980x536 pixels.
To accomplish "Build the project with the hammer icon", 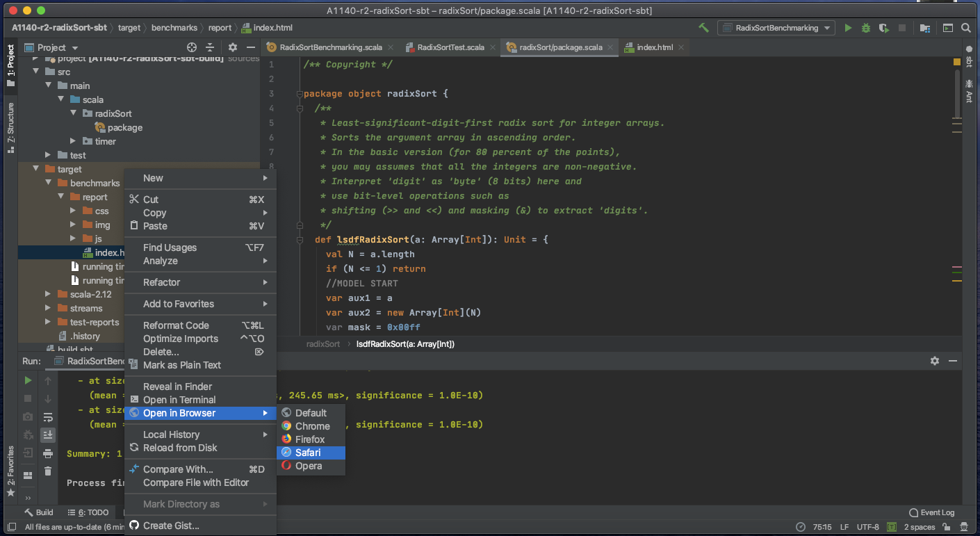I will pyautogui.click(x=703, y=28).
